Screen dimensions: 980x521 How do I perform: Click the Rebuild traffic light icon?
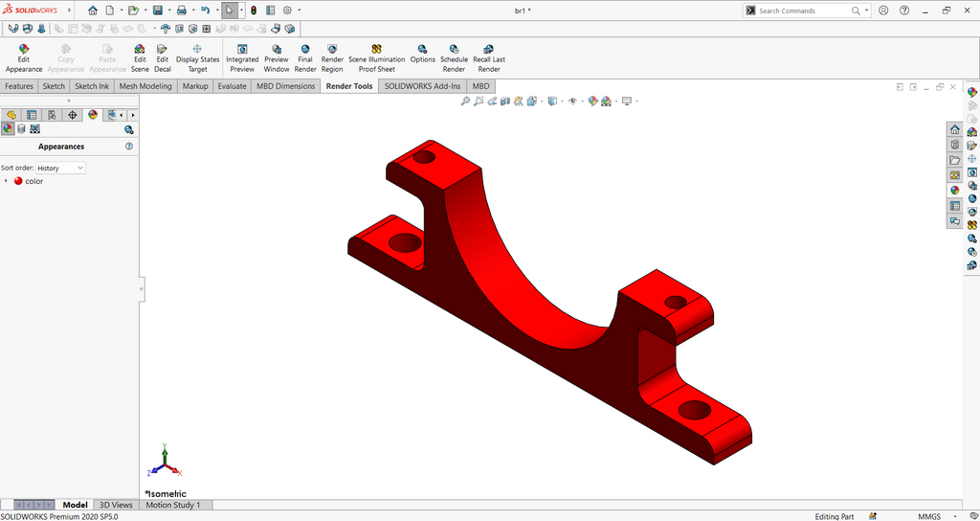click(254, 11)
